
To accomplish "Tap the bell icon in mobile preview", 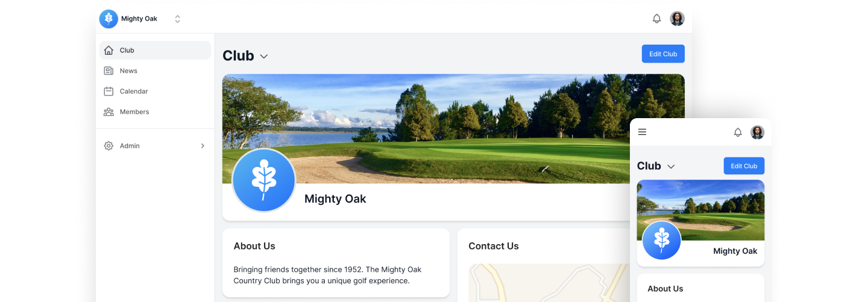I will coord(738,132).
